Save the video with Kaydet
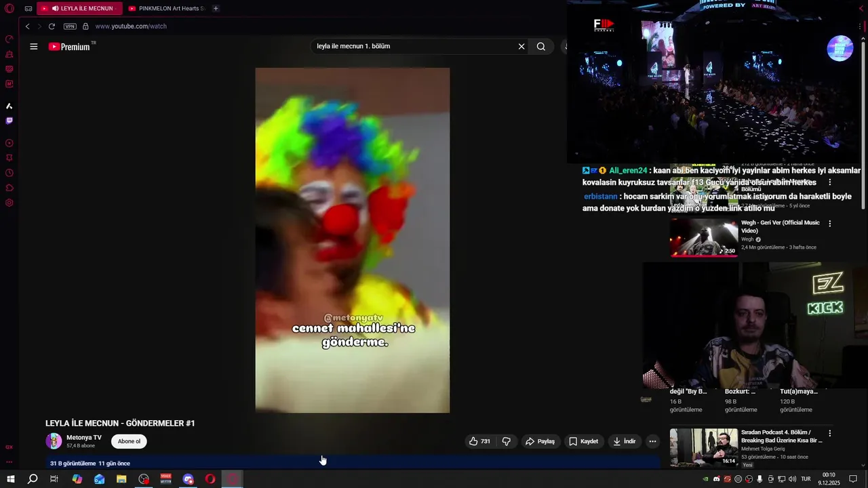 pyautogui.click(x=583, y=441)
